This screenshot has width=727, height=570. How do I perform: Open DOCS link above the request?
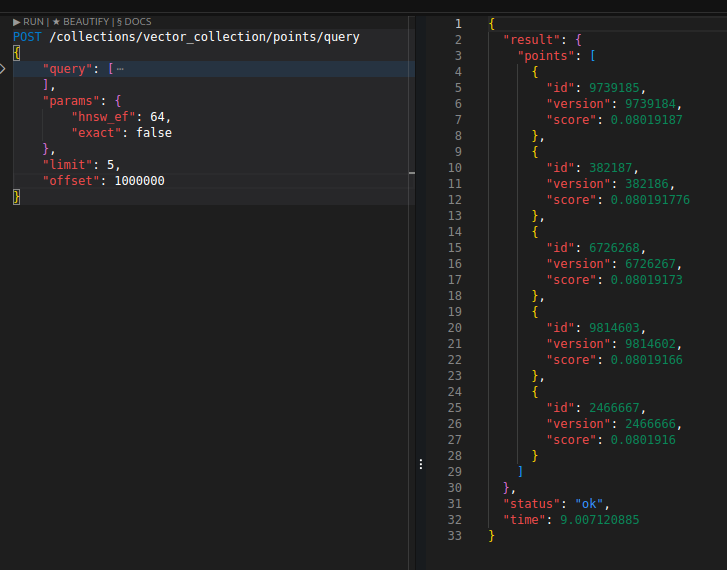134,21
